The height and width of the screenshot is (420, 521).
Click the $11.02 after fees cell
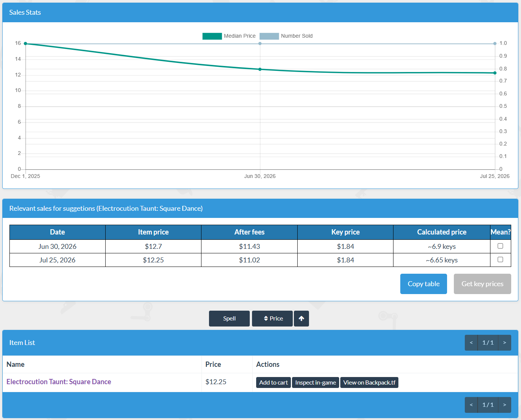point(249,260)
